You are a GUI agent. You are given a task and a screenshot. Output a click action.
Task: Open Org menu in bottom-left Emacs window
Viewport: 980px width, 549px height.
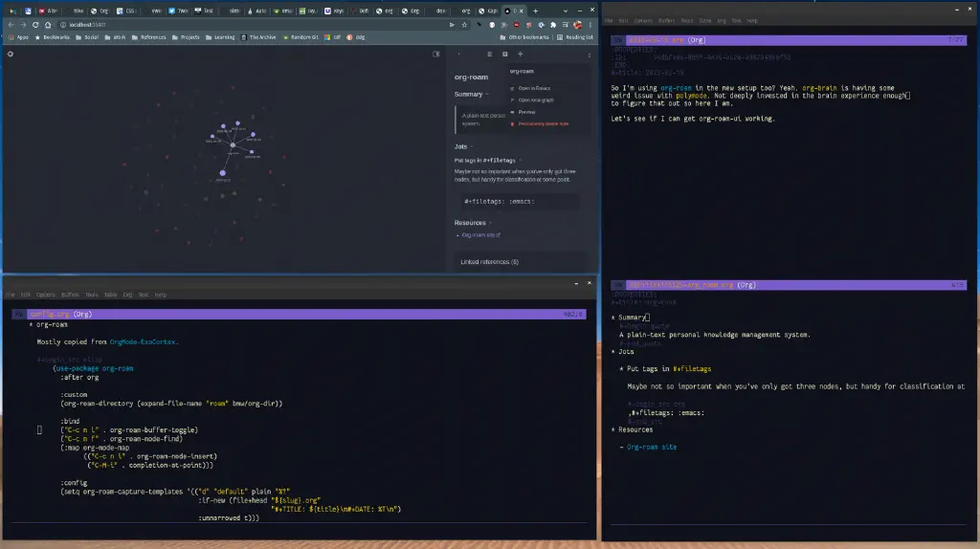[127, 295]
